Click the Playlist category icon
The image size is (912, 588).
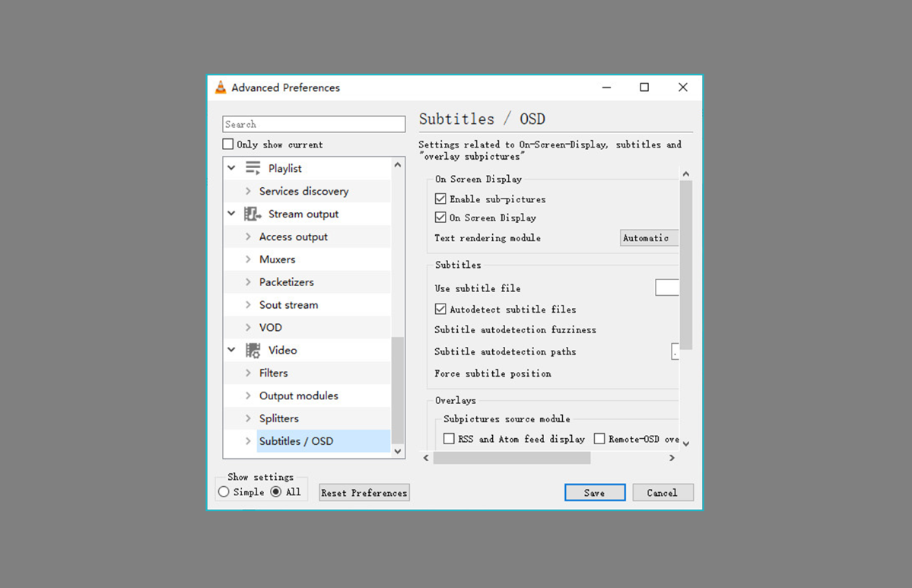click(x=253, y=168)
